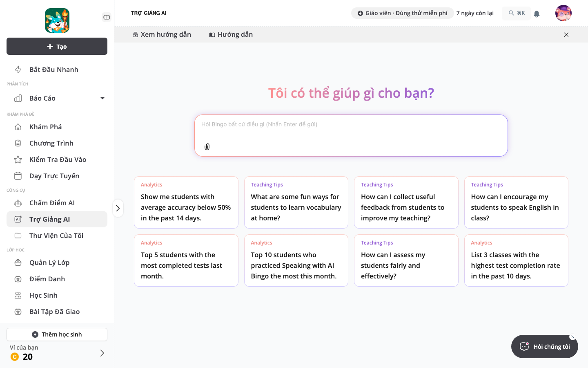
Task: Expand the Ví của bạn wallet chevron
Action: 102,353
